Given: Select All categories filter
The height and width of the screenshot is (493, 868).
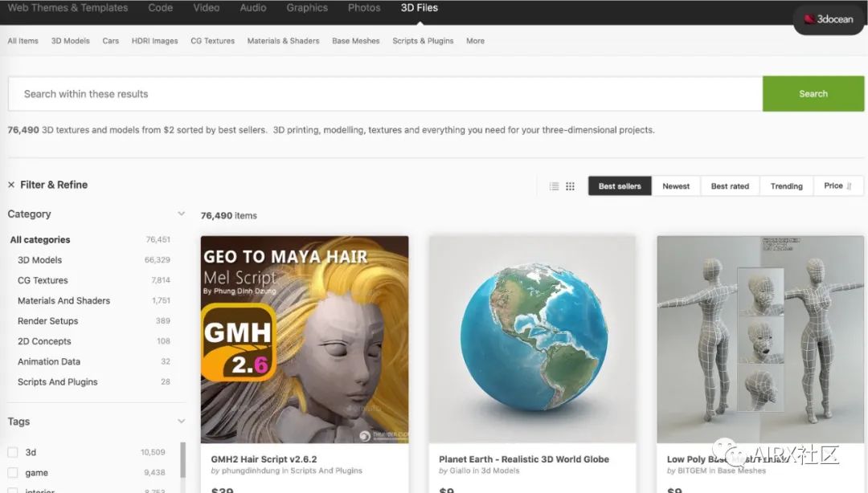Looking at the screenshot, I should click(40, 240).
